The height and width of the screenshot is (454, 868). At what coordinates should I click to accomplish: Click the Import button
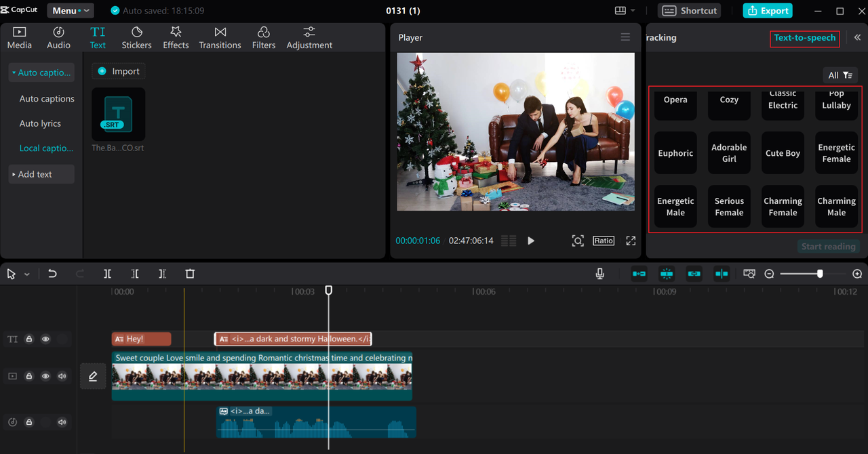119,71
